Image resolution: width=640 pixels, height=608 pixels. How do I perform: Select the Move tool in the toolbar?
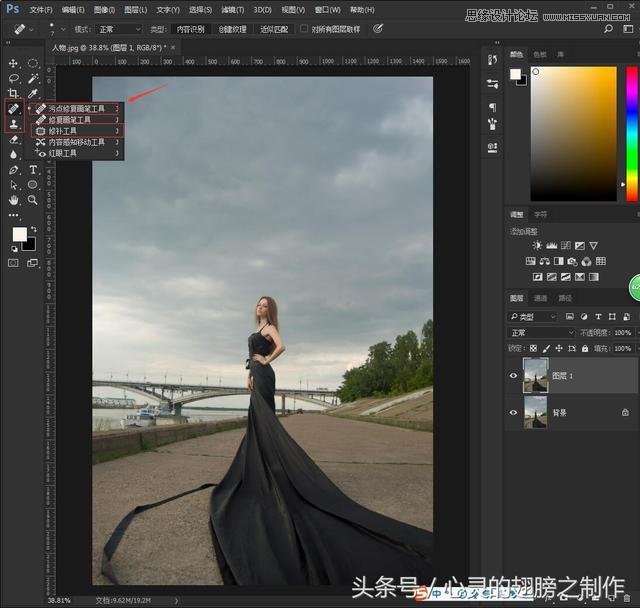point(14,63)
